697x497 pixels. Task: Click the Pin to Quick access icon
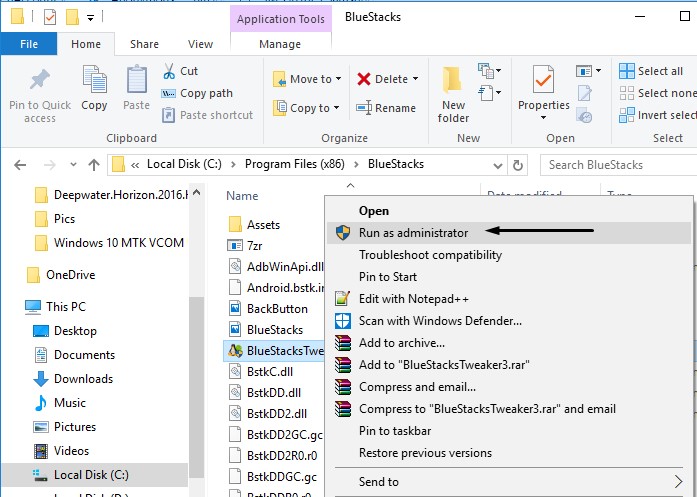(x=40, y=80)
